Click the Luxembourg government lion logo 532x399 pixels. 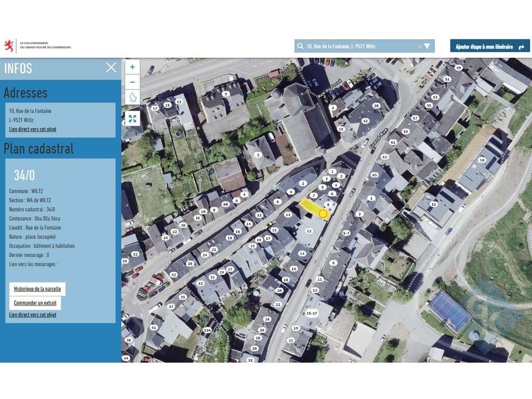pos(9,46)
